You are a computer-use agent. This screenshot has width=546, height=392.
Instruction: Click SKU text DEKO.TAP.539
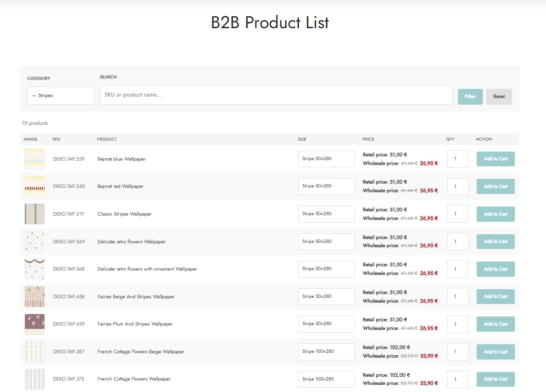coord(68,159)
